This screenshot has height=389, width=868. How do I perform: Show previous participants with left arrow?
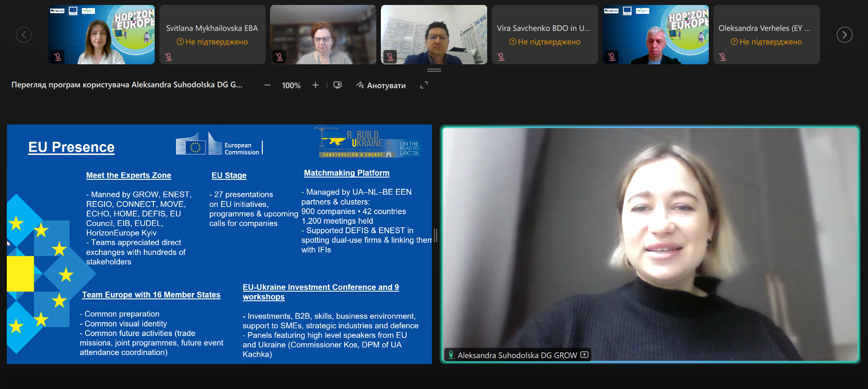[24, 35]
